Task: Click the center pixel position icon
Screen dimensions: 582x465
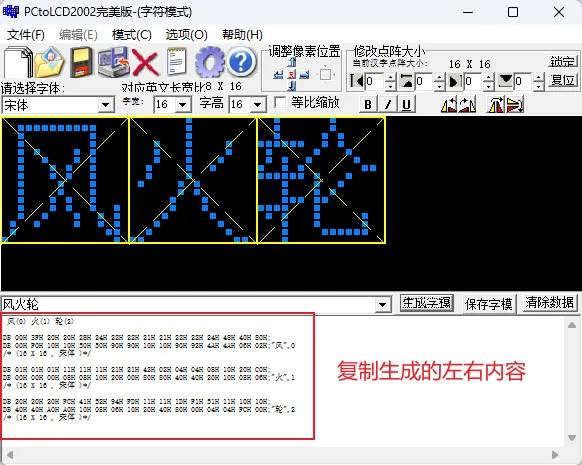Action: click(292, 75)
